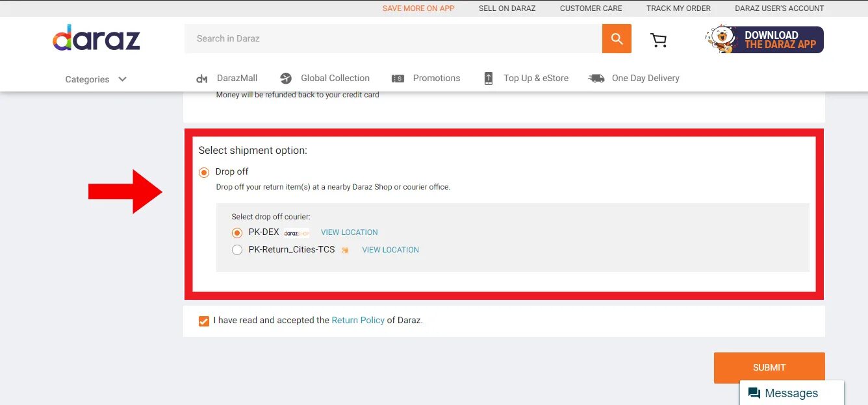View location for PK-DEX courier
The width and height of the screenshot is (868, 405).
click(x=349, y=232)
